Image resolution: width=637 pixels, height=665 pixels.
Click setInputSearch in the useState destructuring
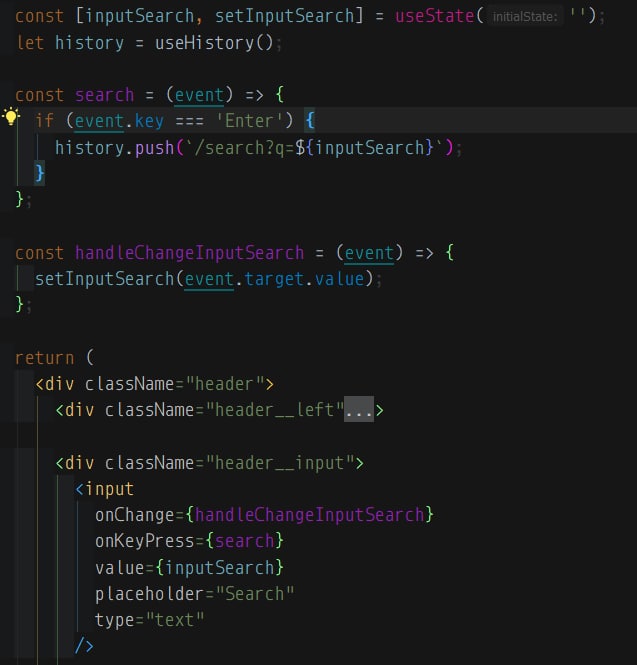[284, 16]
